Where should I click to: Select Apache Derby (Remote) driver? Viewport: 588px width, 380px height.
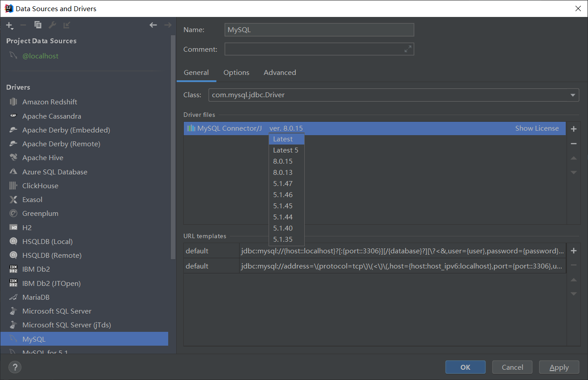coord(84,144)
